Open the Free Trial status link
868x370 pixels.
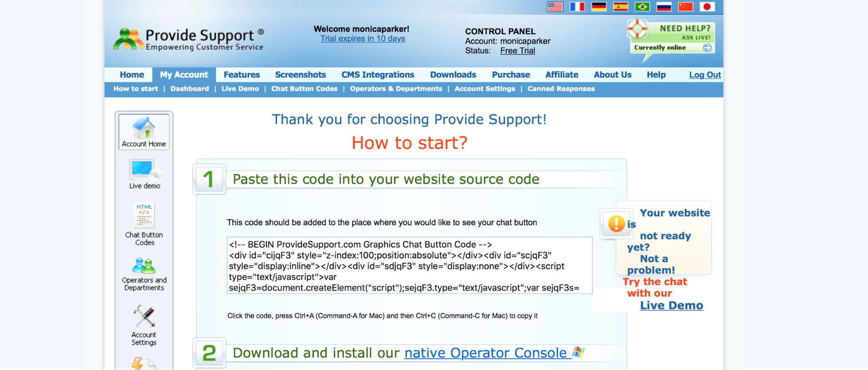518,51
